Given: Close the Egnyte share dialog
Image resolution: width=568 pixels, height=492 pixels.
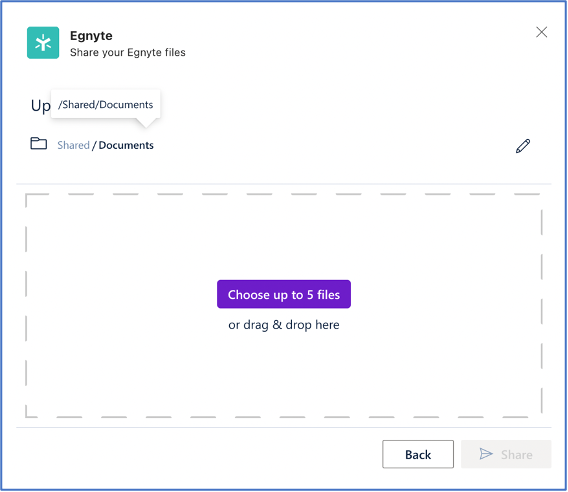Looking at the screenshot, I should (541, 32).
